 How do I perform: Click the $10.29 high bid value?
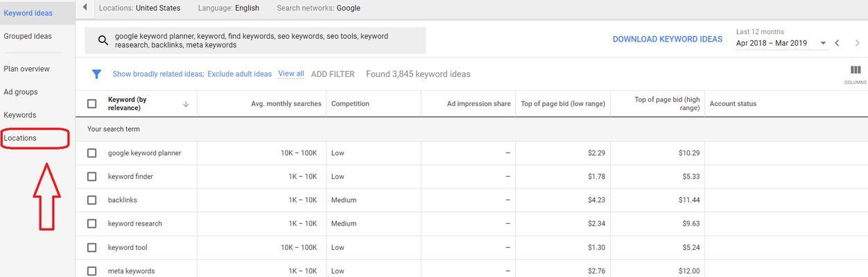(689, 153)
